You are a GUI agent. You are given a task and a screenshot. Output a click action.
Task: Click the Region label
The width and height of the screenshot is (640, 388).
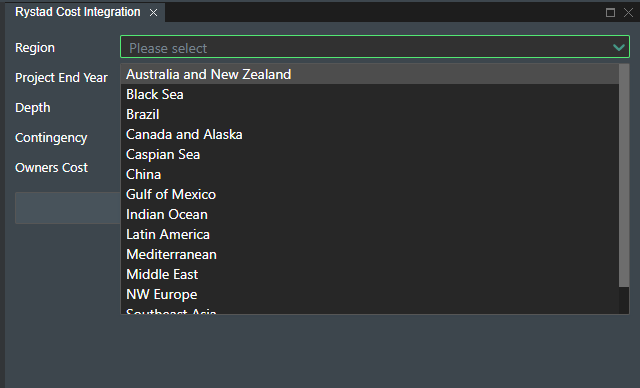(35, 48)
